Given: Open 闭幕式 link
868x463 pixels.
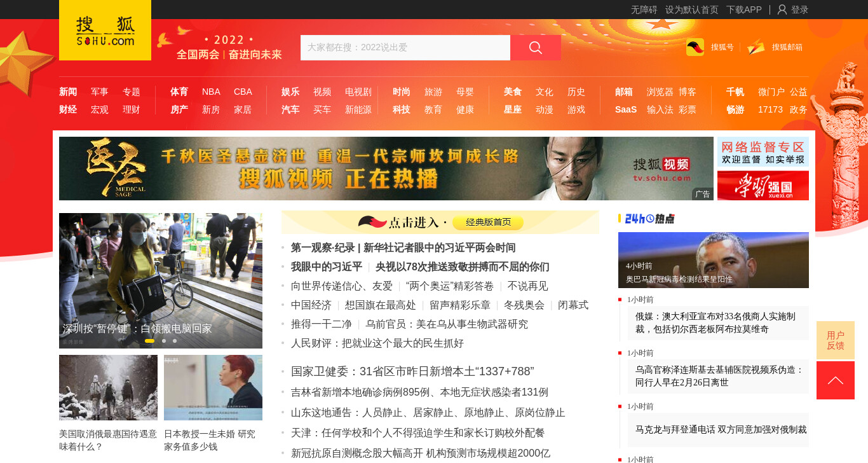Looking at the screenshot, I should [x=573, y=305].
